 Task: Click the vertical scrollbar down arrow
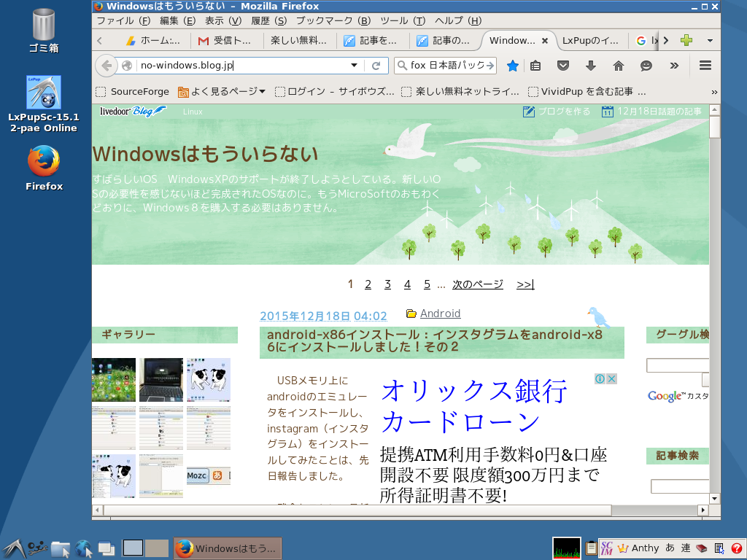point(714,499)
